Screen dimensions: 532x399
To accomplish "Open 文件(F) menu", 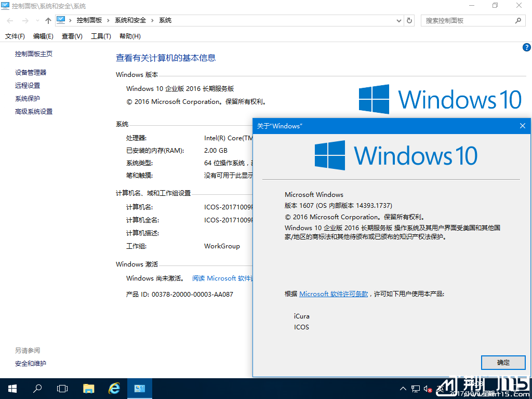I will [15, 36].
